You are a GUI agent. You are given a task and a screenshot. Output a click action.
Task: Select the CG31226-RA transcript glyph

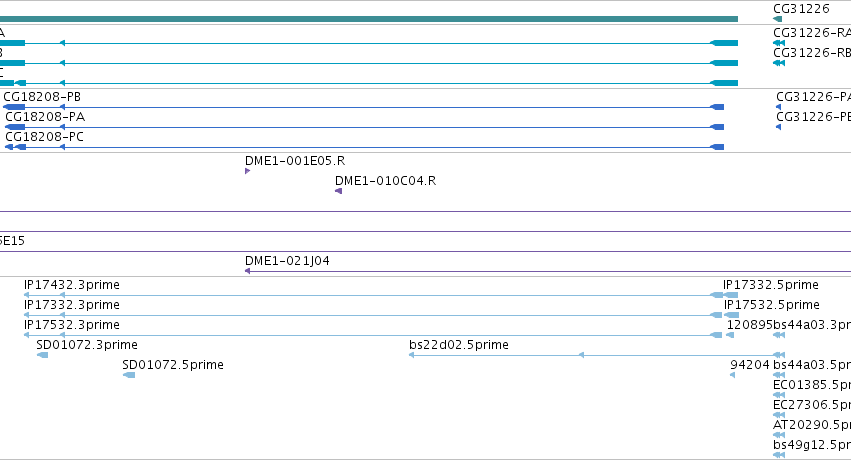pyautogui.click(x=779, y=43)
